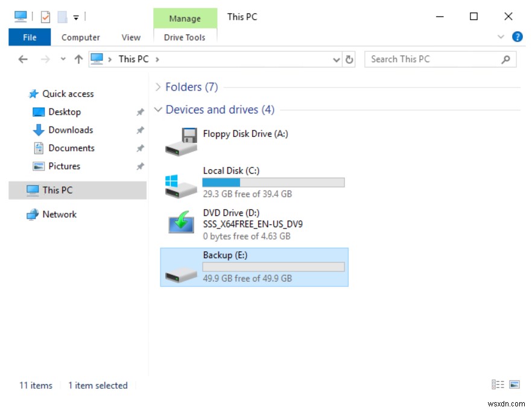Viewport: 532px width, 410px height.
Task: Select Network in the navigation pane
Action: click(60, 214)
